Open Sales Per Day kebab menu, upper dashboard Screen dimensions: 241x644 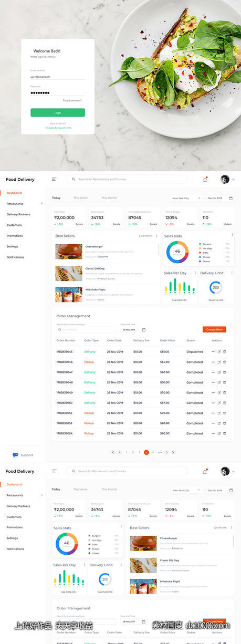click(x=195, y=273)
